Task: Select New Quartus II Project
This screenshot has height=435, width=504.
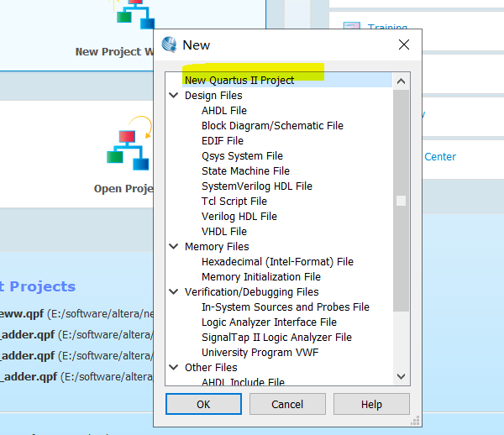Action: click(287, 81)
